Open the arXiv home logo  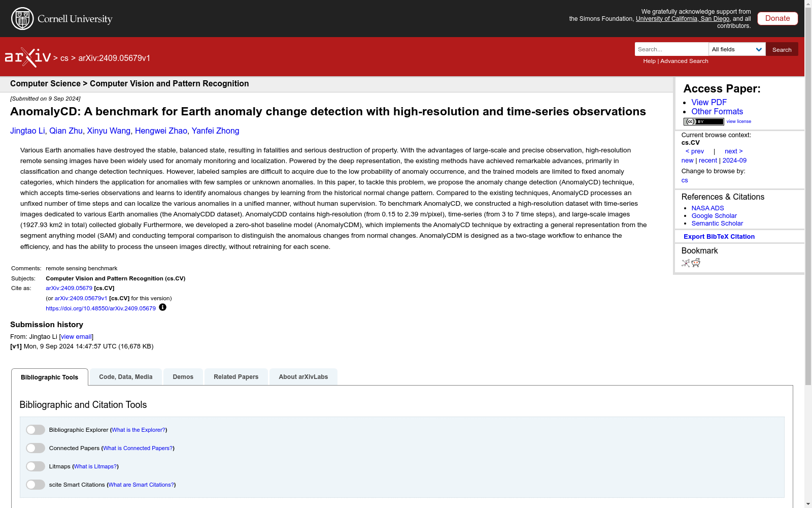point(28,57)
